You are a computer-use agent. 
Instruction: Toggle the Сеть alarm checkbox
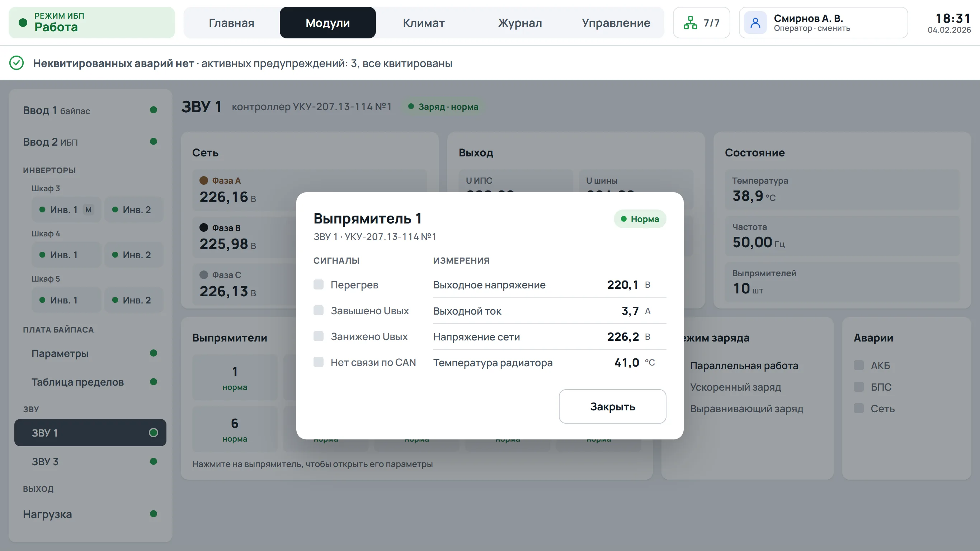tap(859, 409)
